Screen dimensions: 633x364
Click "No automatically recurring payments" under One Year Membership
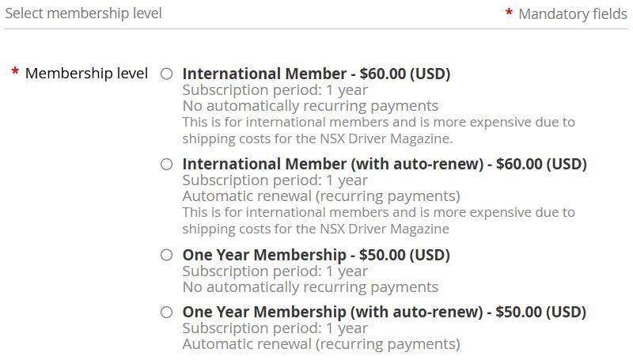click(x=310, y=286)
